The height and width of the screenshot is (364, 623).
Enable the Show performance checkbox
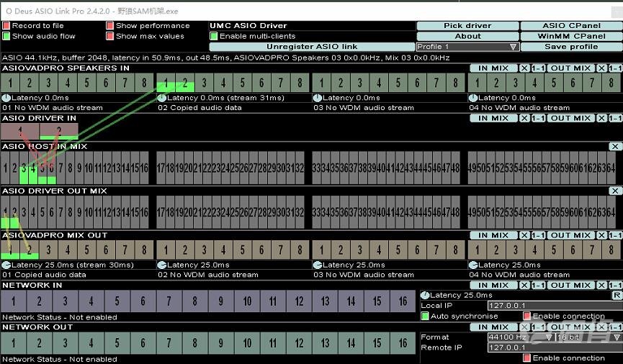110,26
